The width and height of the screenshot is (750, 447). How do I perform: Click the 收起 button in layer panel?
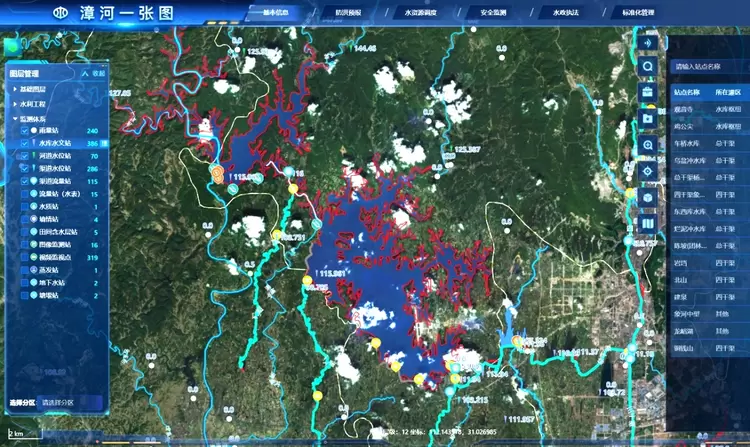point(95,73)
